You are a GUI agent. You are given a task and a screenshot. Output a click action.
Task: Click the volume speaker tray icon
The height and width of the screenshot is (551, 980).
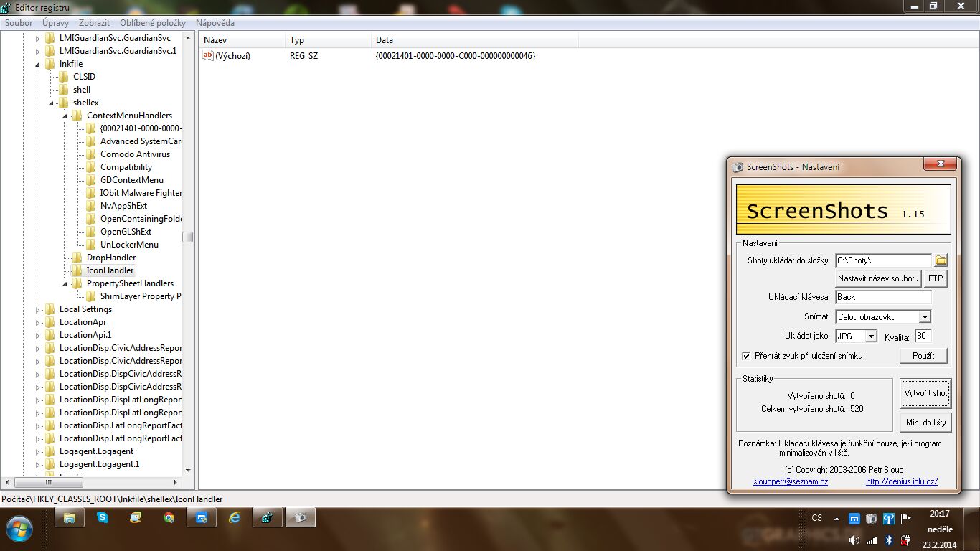coord(854,540)
